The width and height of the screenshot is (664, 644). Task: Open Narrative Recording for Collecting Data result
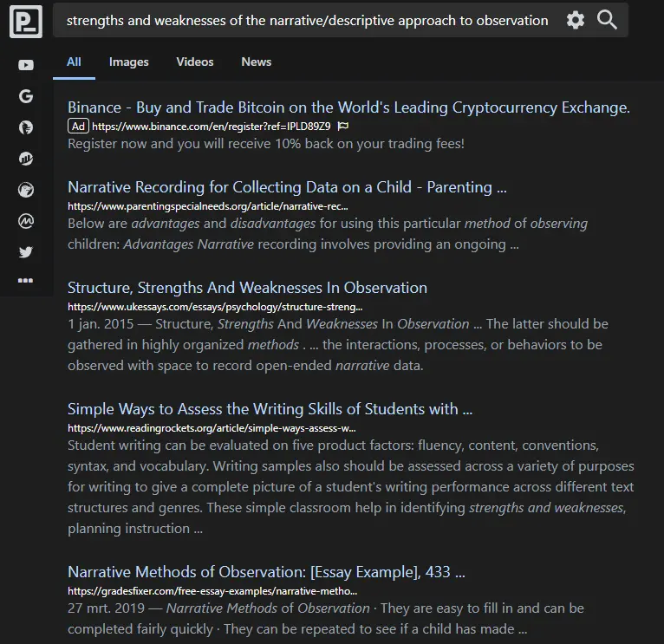pyautogui.click(x=287, y=187)
